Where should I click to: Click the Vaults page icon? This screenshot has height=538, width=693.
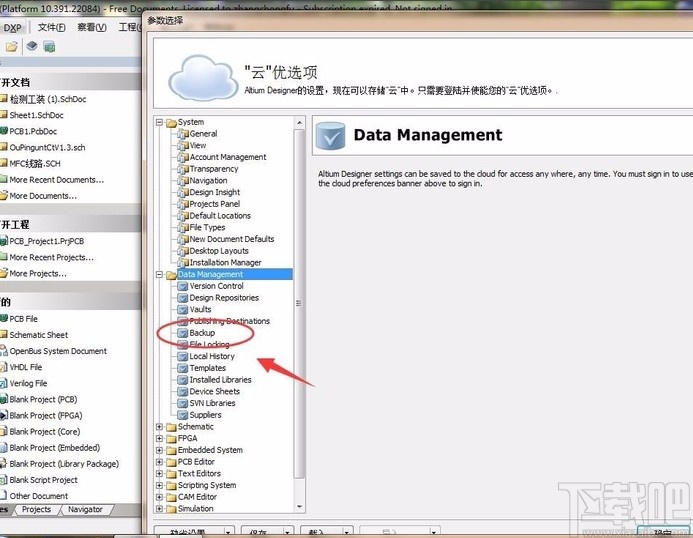[x=183, y=310]
